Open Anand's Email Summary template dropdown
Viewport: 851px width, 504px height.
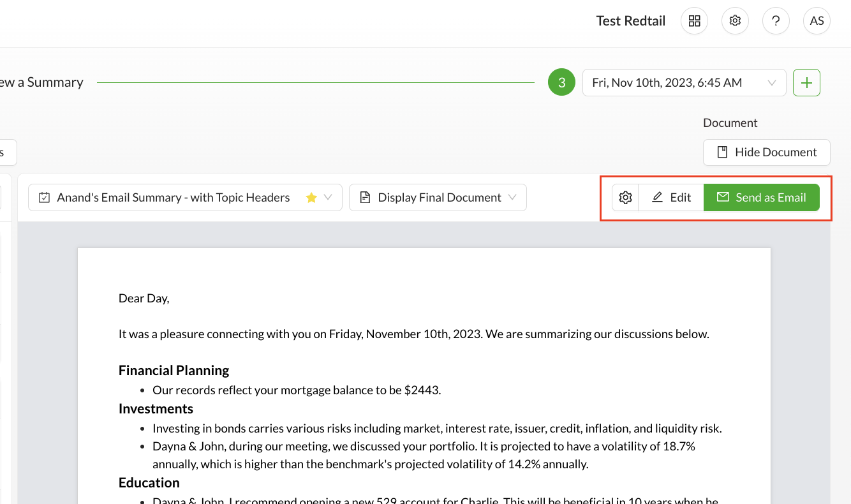point(174,198)
